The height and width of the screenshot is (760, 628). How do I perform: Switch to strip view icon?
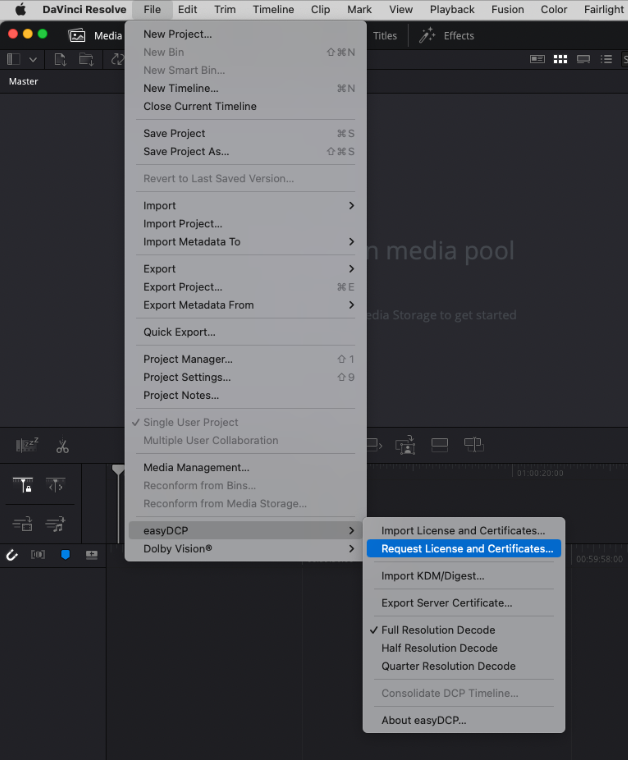pos(583,59)
